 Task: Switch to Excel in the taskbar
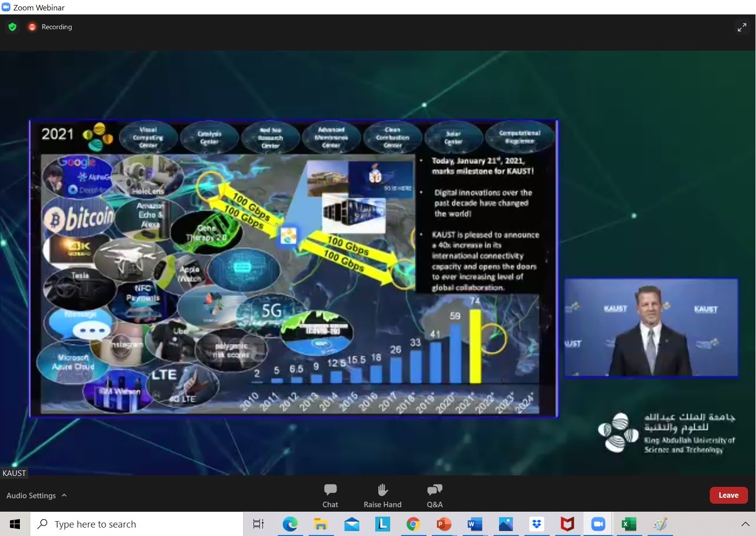coord(629,524)
